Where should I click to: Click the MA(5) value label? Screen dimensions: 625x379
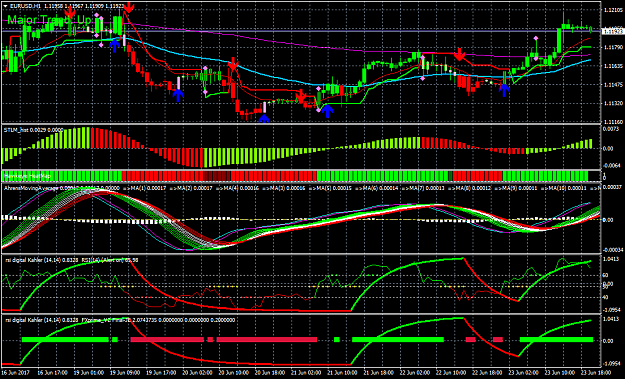334,187
